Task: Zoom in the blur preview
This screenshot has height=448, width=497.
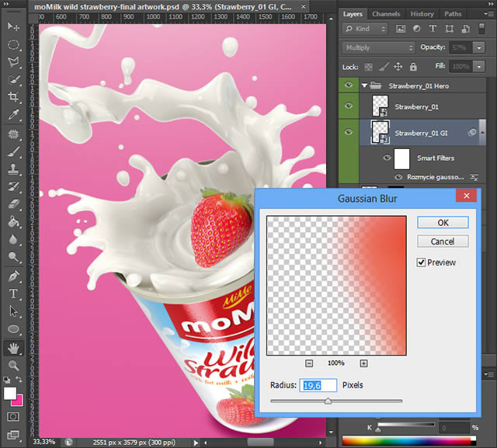Action: coord(364,363)
